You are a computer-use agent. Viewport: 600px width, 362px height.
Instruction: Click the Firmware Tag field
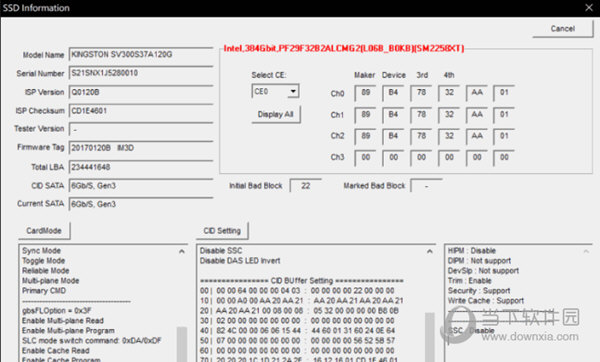click(x=141, y=148)
